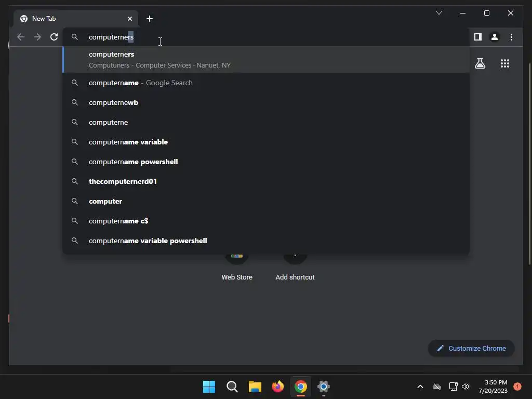Launch Firefox from taskbar
The width and height of the screenshot is (532, 399).
tap(278, 387)
